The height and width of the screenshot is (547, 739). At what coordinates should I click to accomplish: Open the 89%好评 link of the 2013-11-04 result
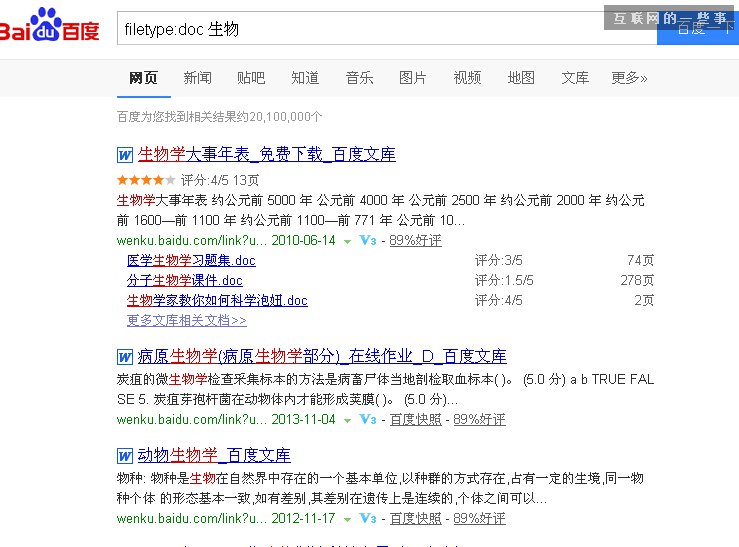tap(479, 419)
